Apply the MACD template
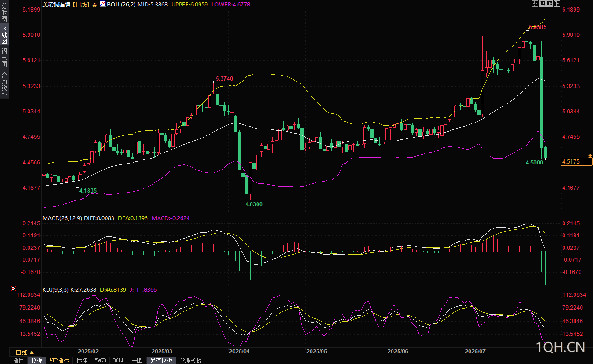Viewport: 593px width, 364px height. point(100,360)
